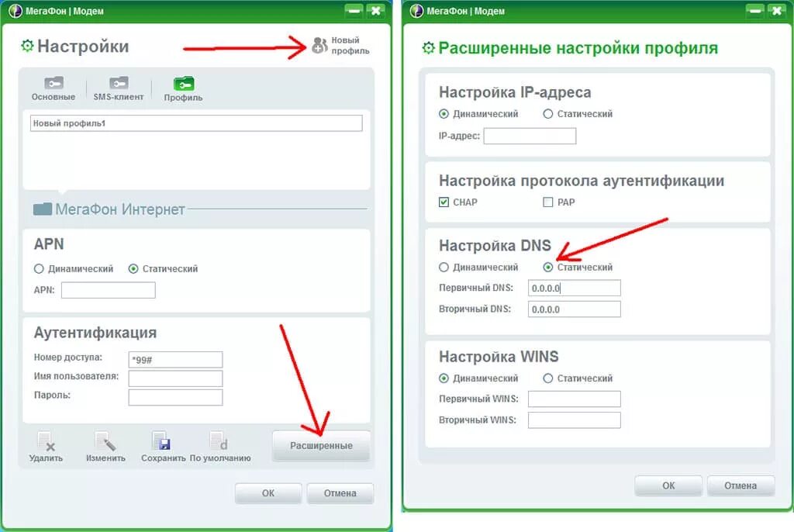The width and height of the screenshot is (794, 532).
Task: Click OK in the advanced profile window
Action: coord(668,485)
